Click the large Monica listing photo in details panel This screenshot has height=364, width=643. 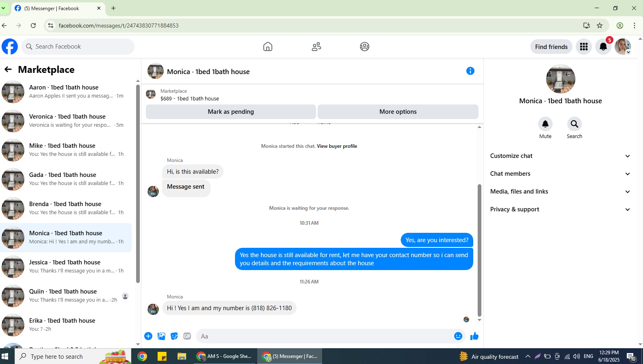tap(561, 79)
